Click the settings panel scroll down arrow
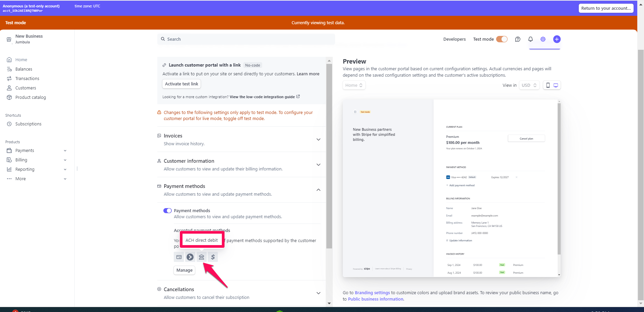644x312 pixels. click(329, 303)
